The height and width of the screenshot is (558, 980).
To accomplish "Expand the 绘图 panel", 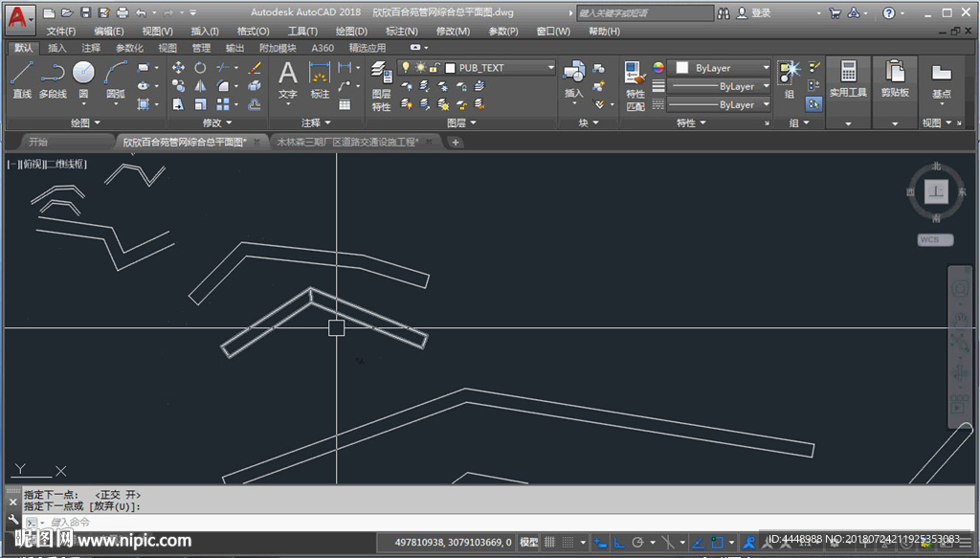I will pos(85,123).
